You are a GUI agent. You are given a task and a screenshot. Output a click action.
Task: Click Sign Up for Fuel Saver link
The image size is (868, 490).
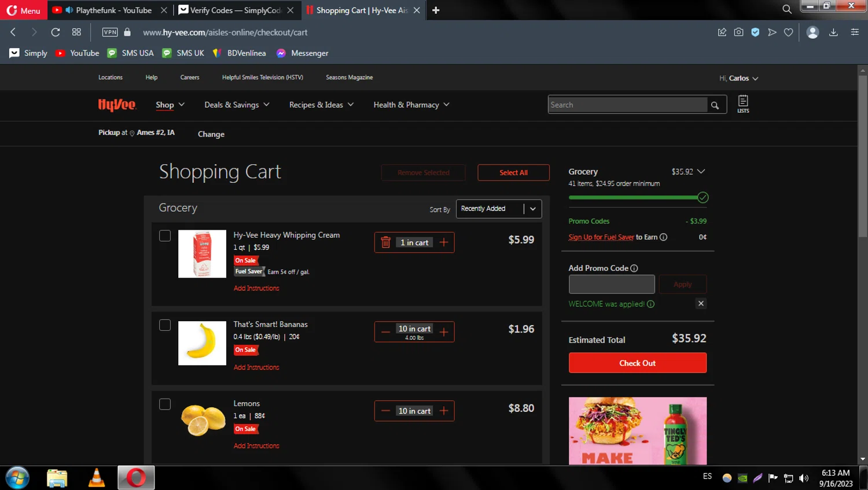pos(601,237)
